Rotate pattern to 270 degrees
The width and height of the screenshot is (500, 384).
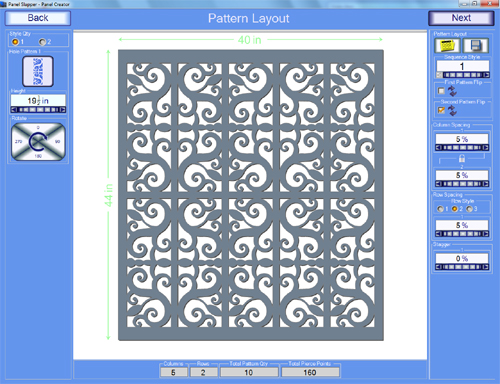(x=18, y=141)
